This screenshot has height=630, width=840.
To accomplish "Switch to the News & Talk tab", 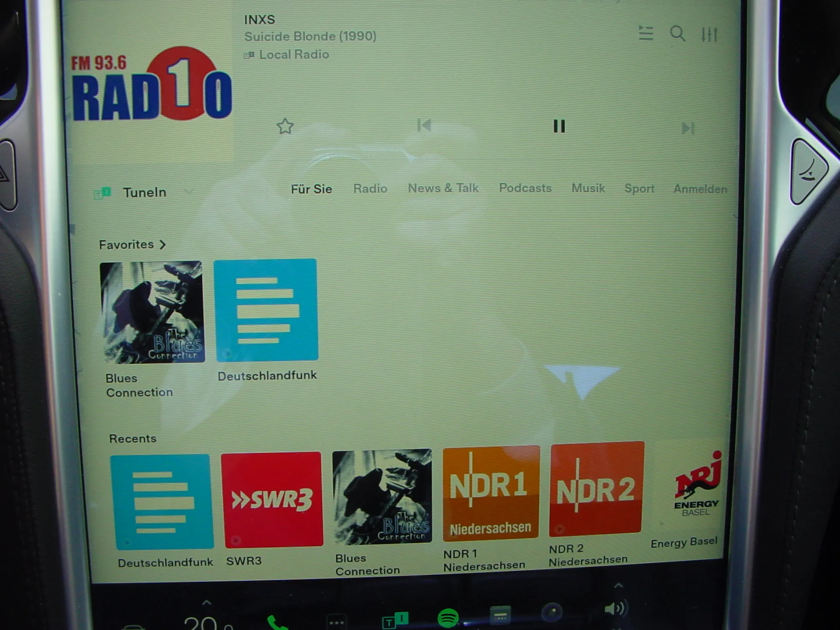I will pos(443,188).
